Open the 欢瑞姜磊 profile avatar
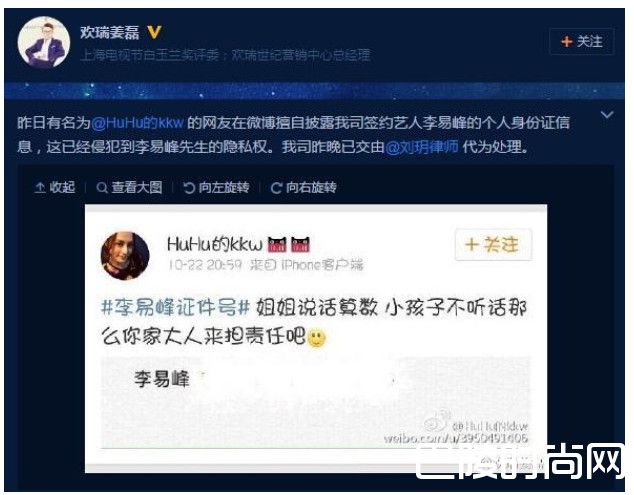 44,42
